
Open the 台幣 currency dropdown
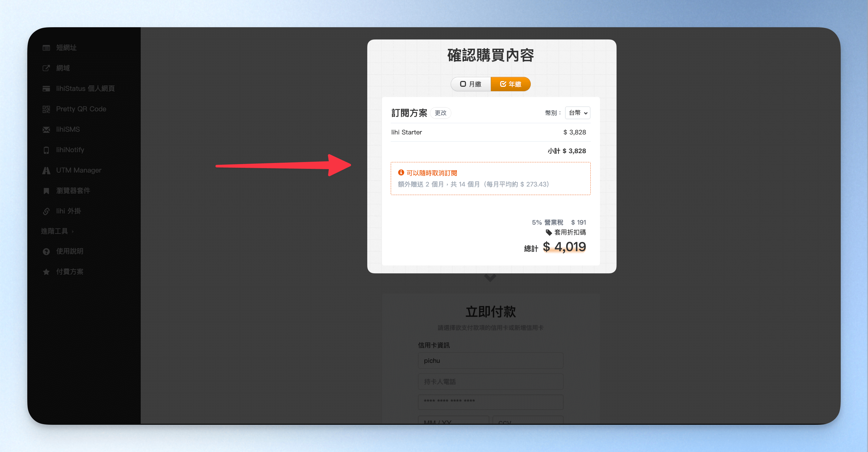point(578,113)
